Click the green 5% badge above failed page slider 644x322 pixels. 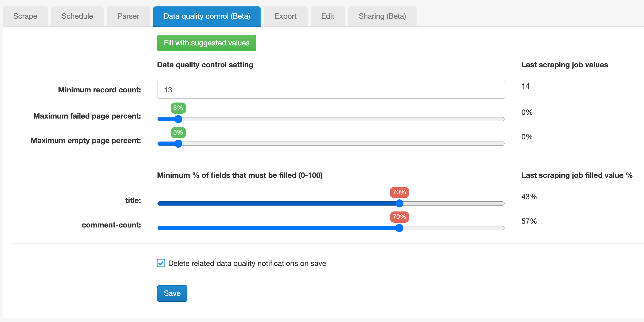(x=178, y=108)
